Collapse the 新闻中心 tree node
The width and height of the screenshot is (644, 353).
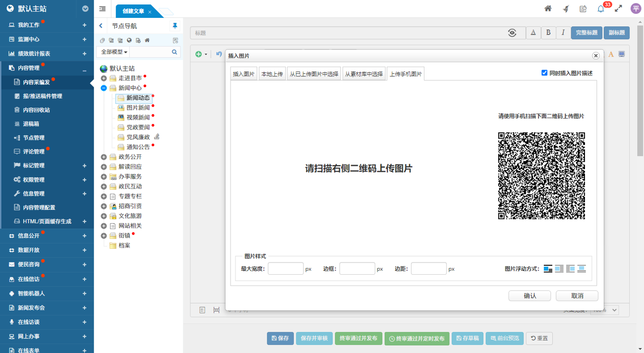(104, 88)
